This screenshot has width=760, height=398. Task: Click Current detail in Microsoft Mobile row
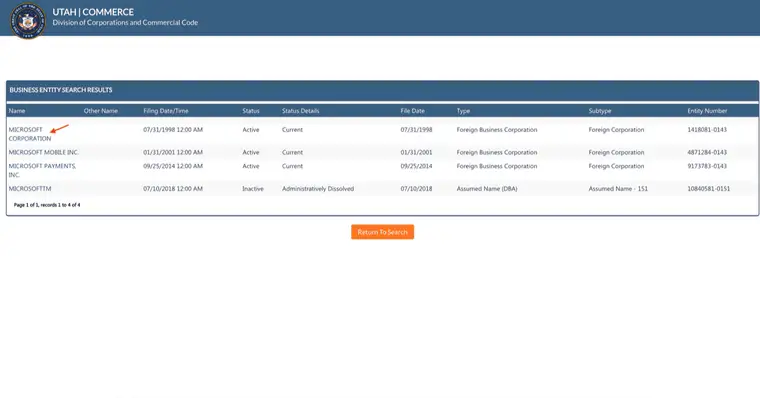pyautogui.click(x=292, y=152)
